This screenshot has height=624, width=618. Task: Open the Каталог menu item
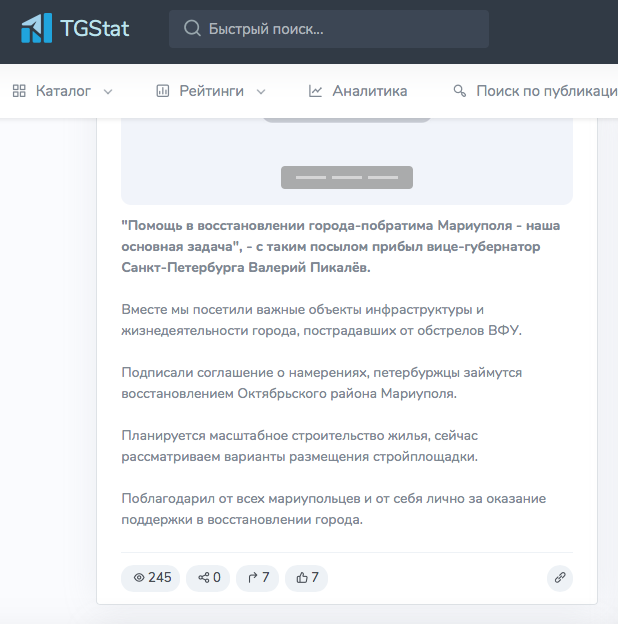coord(63,91)
